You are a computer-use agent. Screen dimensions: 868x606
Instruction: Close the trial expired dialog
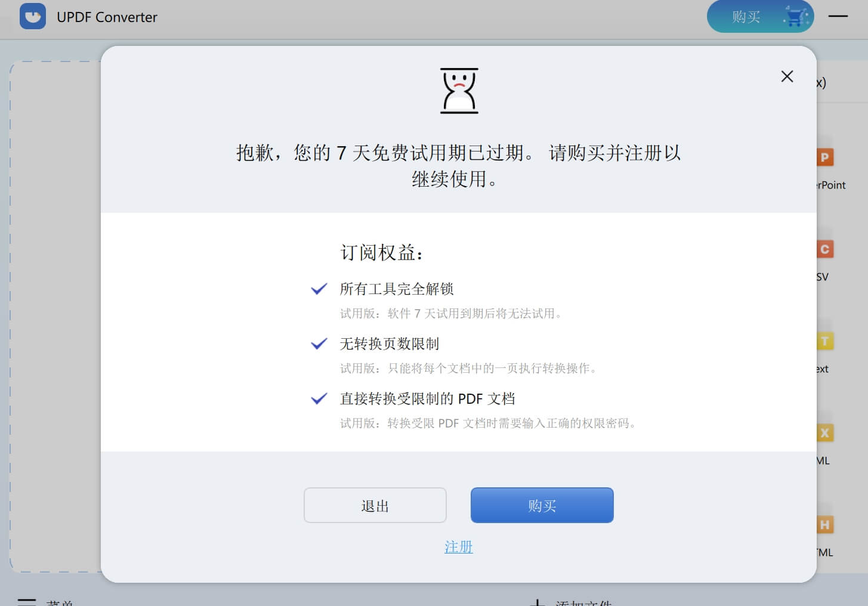coord(787,76)
